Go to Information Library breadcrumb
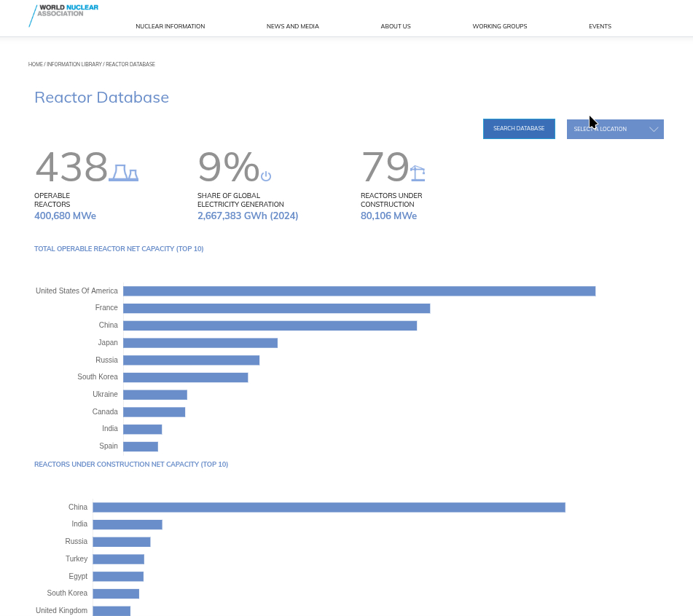693x616 pixels. [x=74, y=65]
